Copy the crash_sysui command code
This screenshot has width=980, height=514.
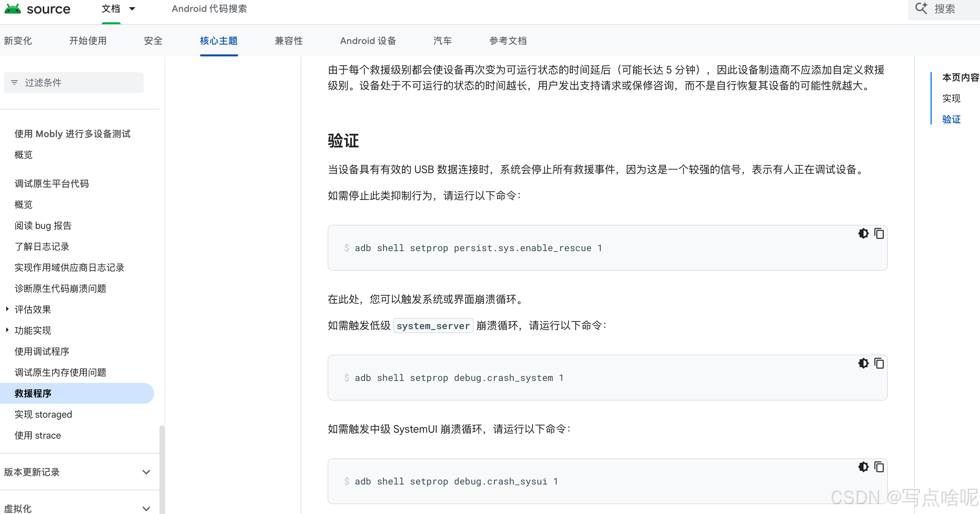click(x=879, y=467)
